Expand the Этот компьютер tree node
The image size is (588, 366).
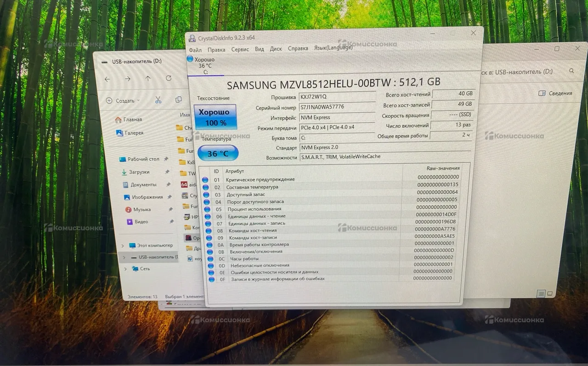pos(123,246)
